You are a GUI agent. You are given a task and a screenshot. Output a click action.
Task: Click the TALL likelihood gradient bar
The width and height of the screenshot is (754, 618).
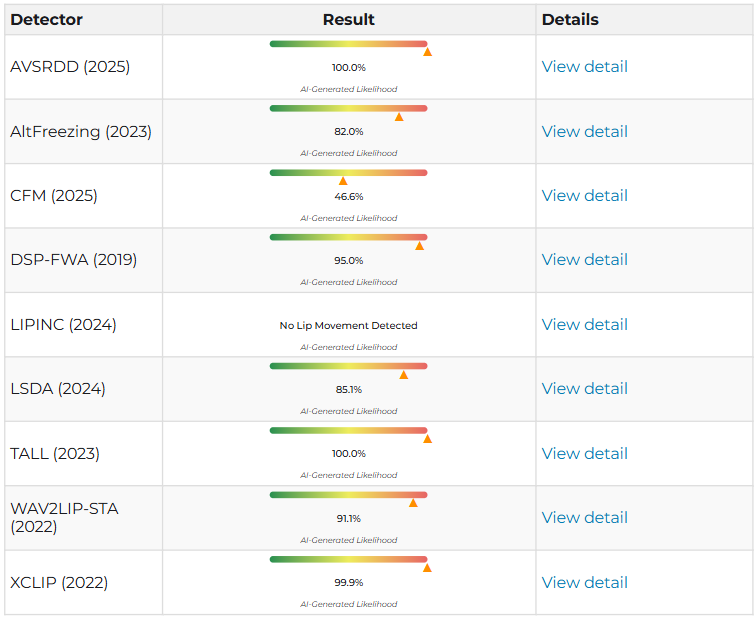(348, 431)
